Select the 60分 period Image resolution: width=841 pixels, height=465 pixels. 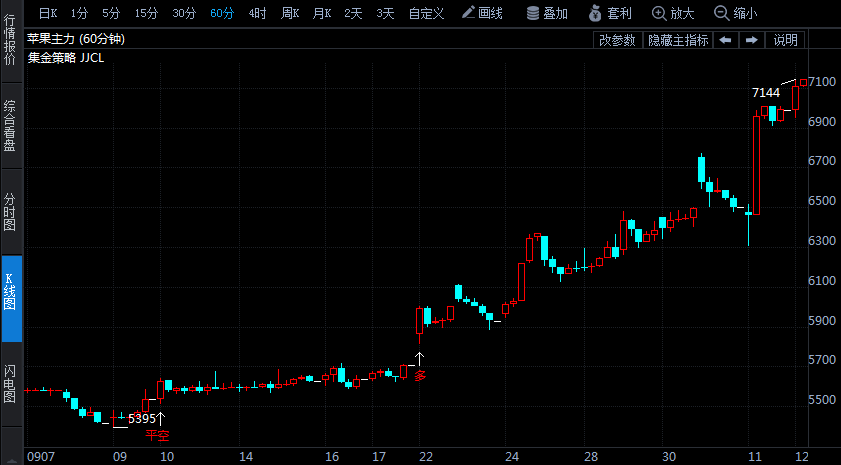(x=222, y=13)
